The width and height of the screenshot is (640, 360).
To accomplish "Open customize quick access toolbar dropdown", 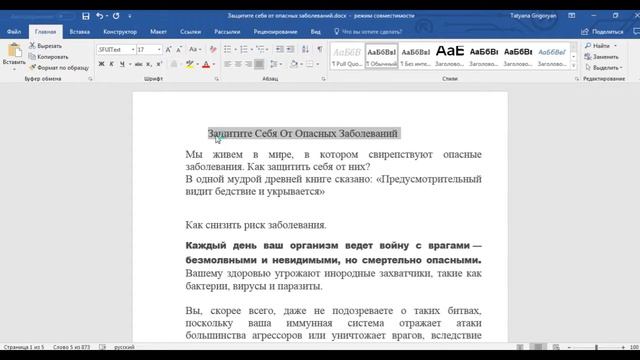I will click(x=130, y=16).
